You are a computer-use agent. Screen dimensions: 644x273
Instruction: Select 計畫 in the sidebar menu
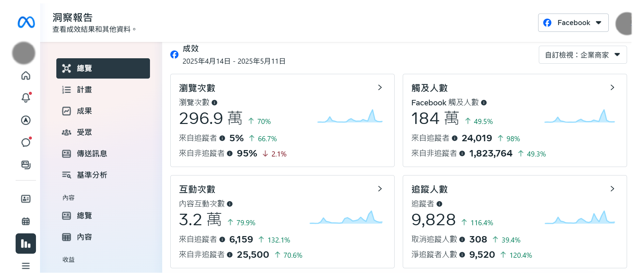[x=84, y=90]
